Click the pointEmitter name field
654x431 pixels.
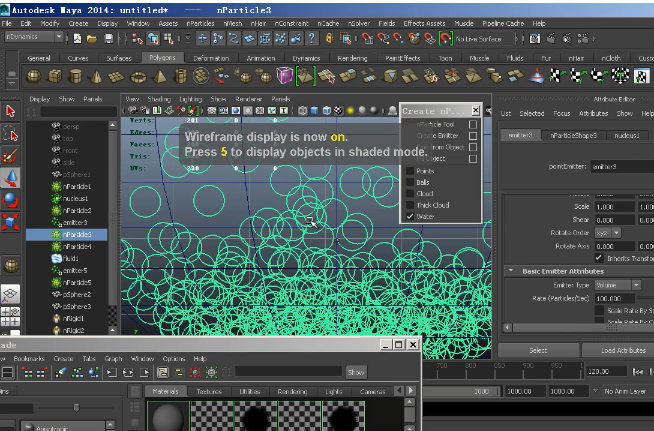point(622,166)
